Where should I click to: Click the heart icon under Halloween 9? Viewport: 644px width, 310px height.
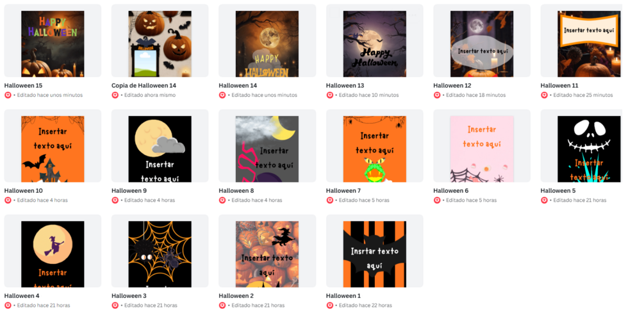[x=115, y=200]
